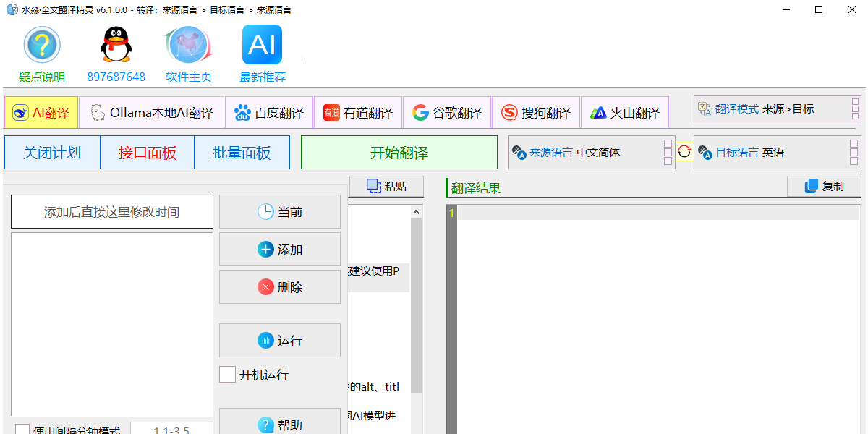Open the 软件主页 globe icon

(187, 44)
